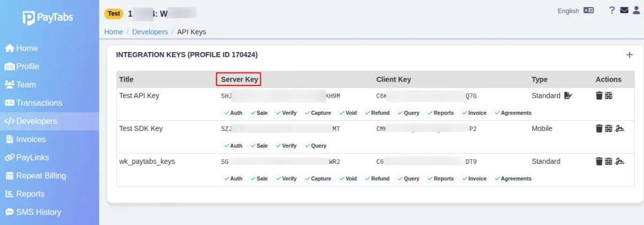Edit type icon next to Test API Key Standard
644x225 pixels.
pyautogui.click(x=568, y=96)
